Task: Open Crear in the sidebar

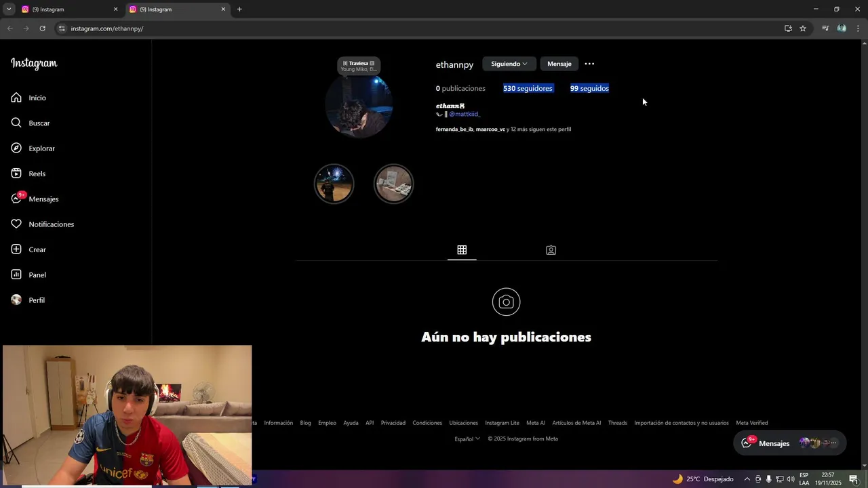Action: click(x=28, y=249)
